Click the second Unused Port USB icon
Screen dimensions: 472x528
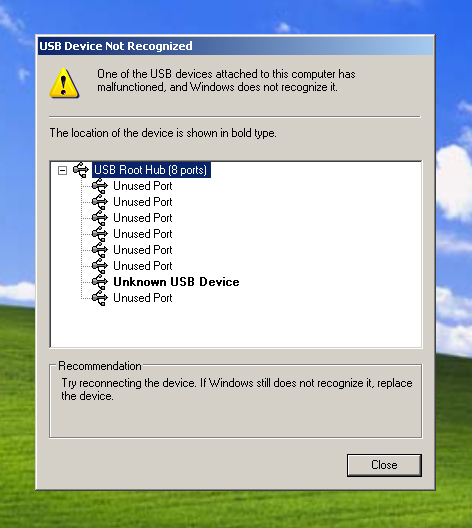[100, 202]
